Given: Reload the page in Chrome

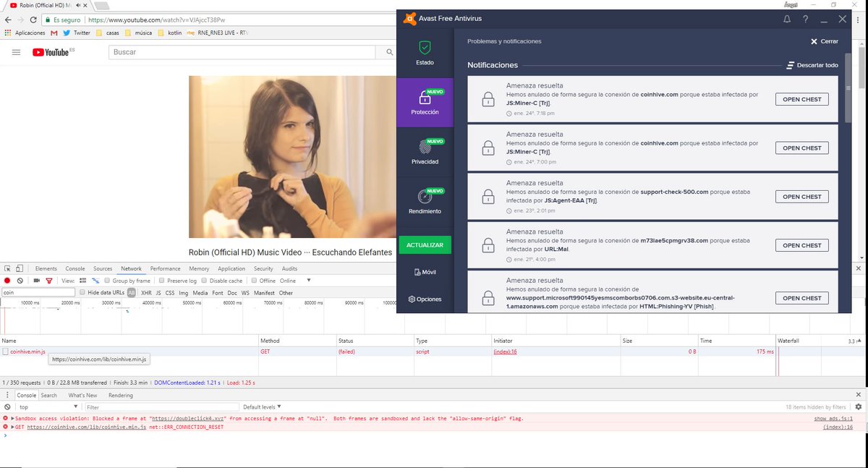Looking at the screenshot, I should coord(33,20).
